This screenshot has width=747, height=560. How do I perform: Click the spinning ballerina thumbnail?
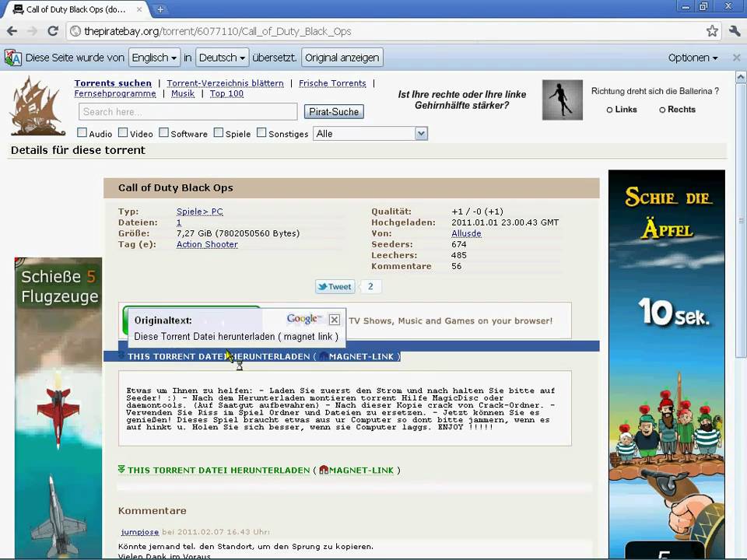pos(562,100)
